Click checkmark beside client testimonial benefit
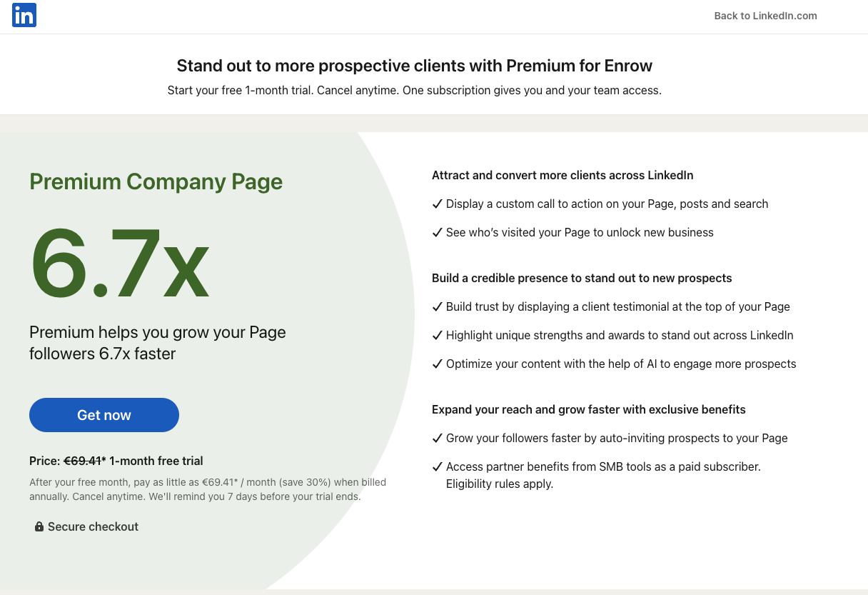The height and width of the screenshot is (595, 868). point(438,306)
